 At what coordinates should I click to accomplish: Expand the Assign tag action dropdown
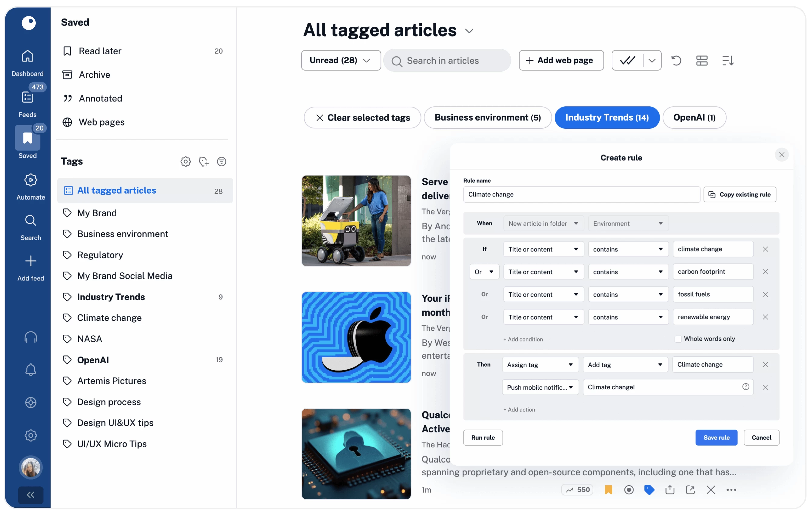click(x=540, y=364)
